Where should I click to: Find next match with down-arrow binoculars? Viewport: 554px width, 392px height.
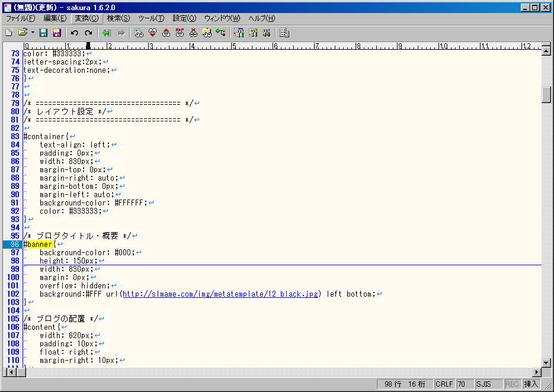tap(152, 33)
